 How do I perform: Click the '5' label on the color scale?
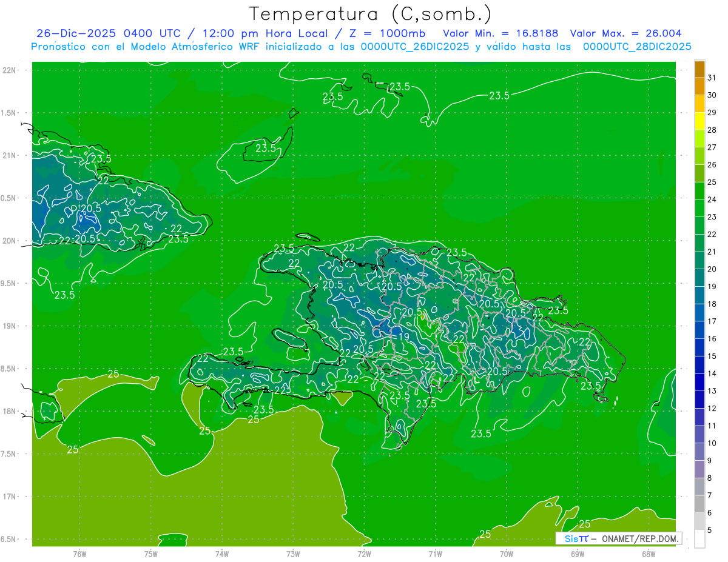(x=709, y=530)
